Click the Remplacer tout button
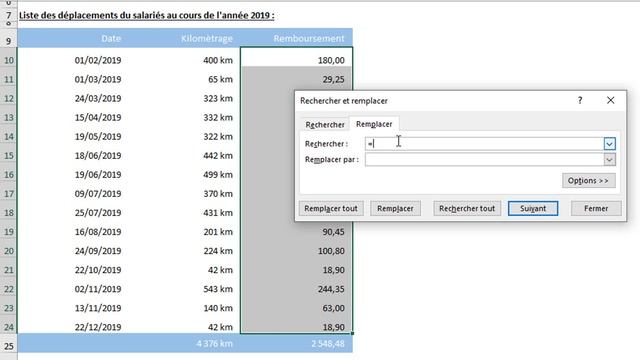The height and width of the screenshot is (360, 640). click(331, 208)
